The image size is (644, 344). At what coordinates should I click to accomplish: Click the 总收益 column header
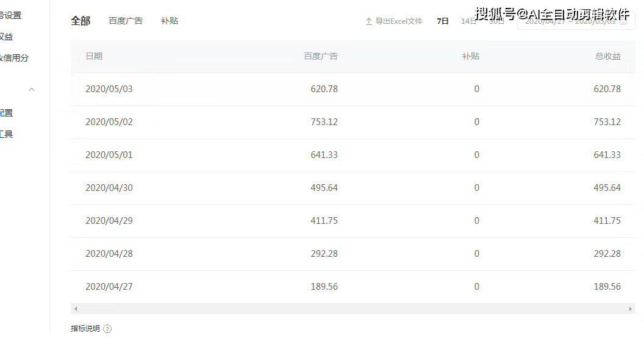(x=607, y=56)
